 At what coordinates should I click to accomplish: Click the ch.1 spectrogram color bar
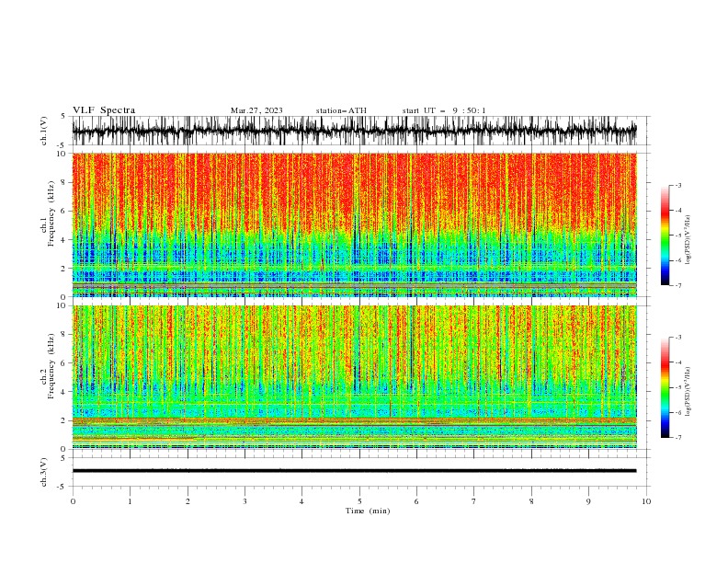[665, 235]
